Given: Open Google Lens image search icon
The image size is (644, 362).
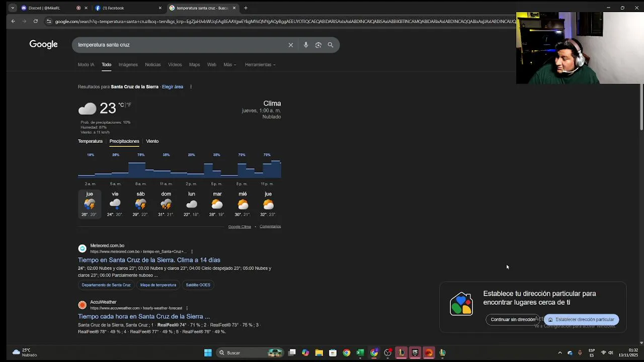Looking at the screenshot, I should 318,45.
